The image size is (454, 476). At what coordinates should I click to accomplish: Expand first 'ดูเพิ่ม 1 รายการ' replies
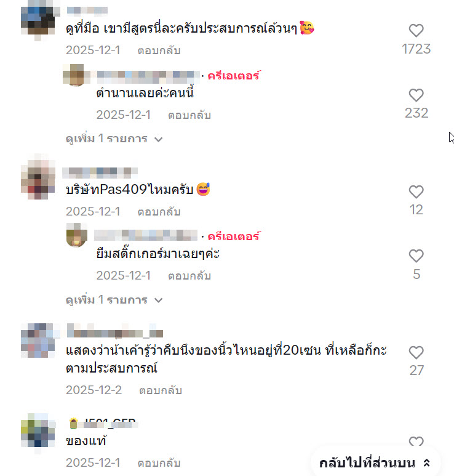114,139
